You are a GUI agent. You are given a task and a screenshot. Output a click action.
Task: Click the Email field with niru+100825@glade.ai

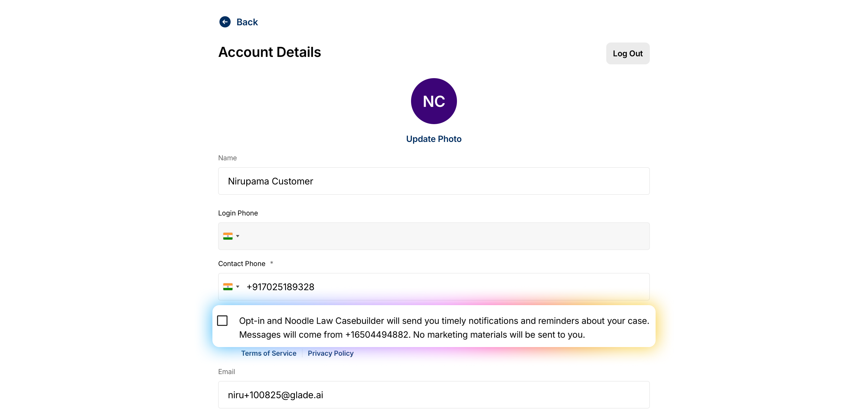434,395
